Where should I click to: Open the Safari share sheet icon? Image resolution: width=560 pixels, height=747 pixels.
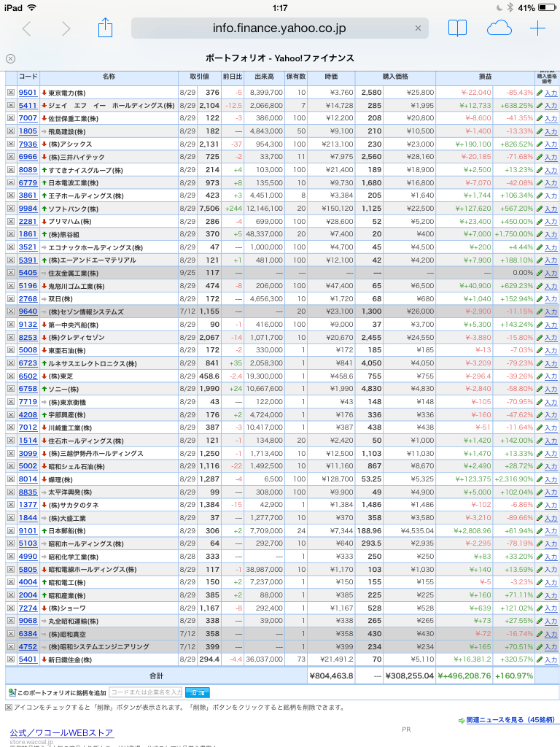[x=105, y=28]
